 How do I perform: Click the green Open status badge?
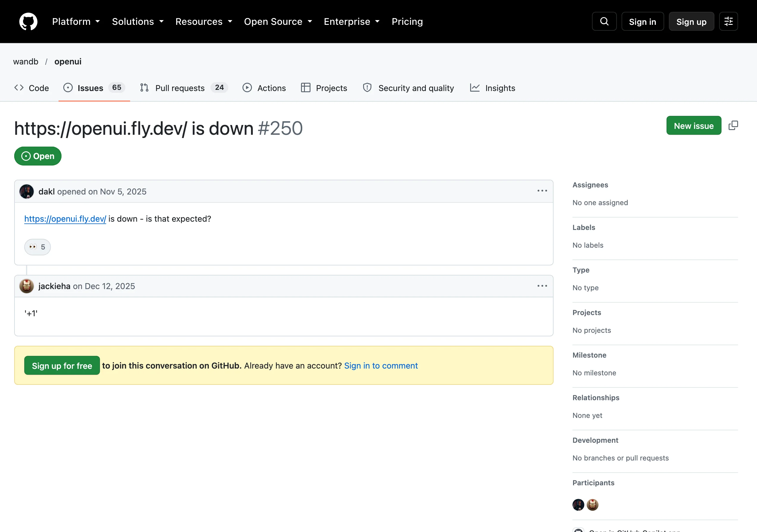coord(38,156)
